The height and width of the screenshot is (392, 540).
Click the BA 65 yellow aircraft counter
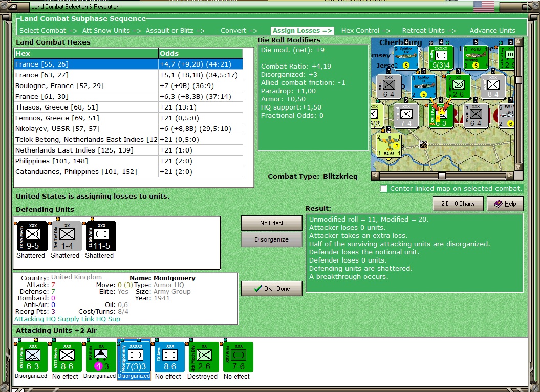pyautogui.click(x=389, y=145)
